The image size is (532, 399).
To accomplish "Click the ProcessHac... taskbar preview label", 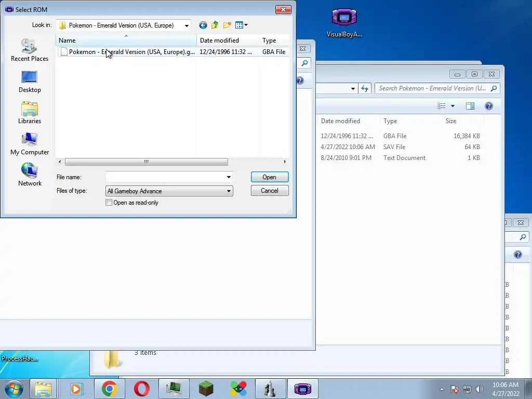I will pos(20,358).
